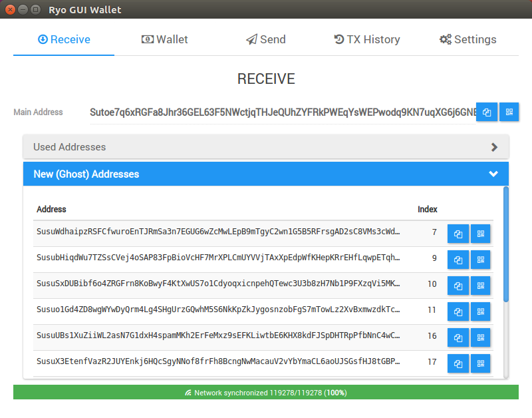Show QR code for index 7 address
Image resolution: width=532 pixels, height=418 pixels.
pyautogui.click(x=480, y=234)
